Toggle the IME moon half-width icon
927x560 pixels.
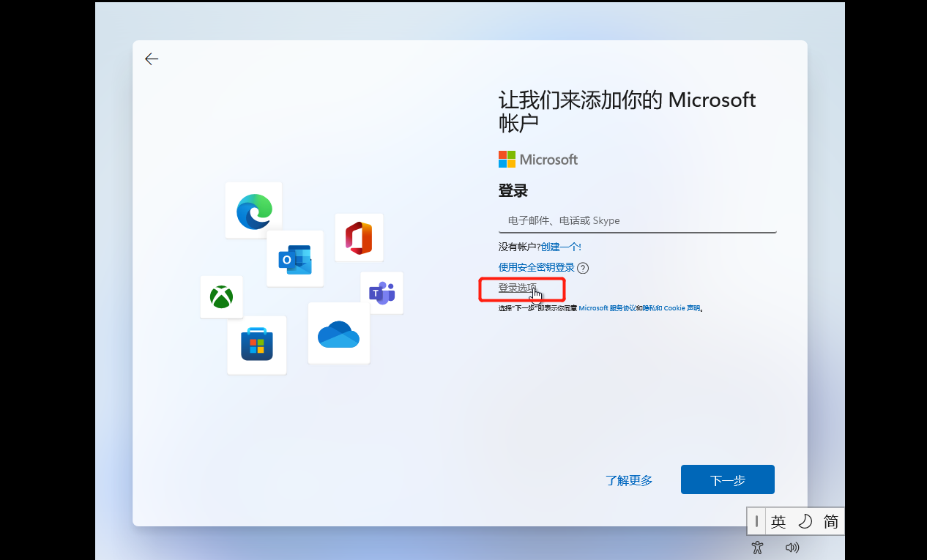click(x=805, y=521)
